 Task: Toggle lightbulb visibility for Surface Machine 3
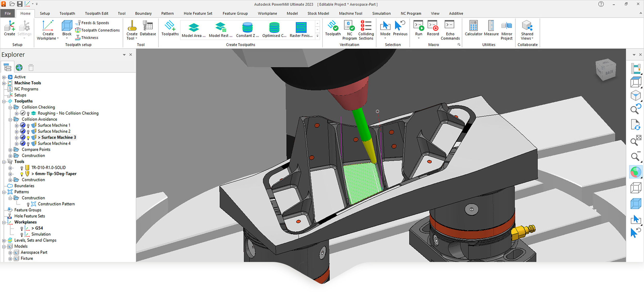(x=28, y=138)
